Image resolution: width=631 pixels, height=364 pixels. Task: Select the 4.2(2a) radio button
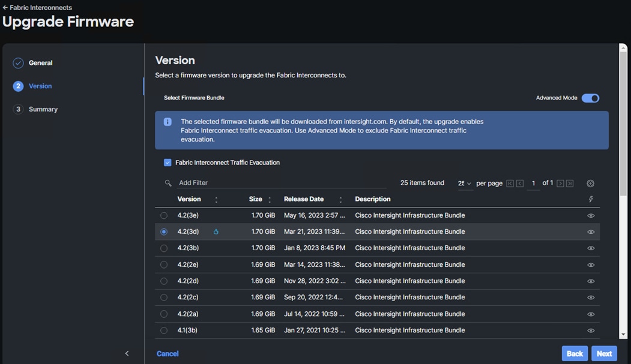point(164,314)
